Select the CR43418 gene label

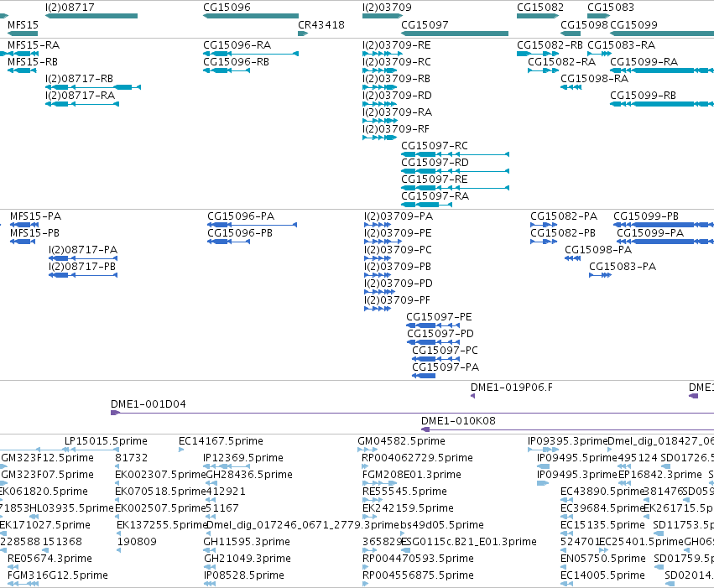point(321,25)
